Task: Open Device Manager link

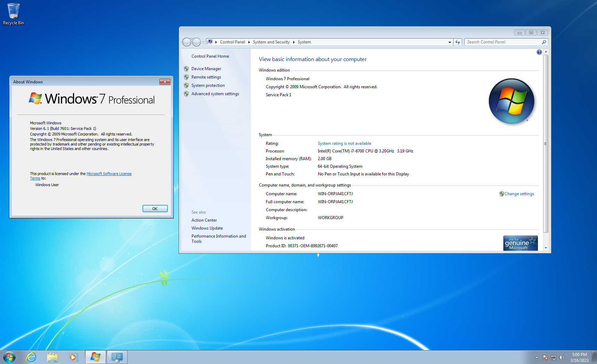Action: click(x=206, y=69)
